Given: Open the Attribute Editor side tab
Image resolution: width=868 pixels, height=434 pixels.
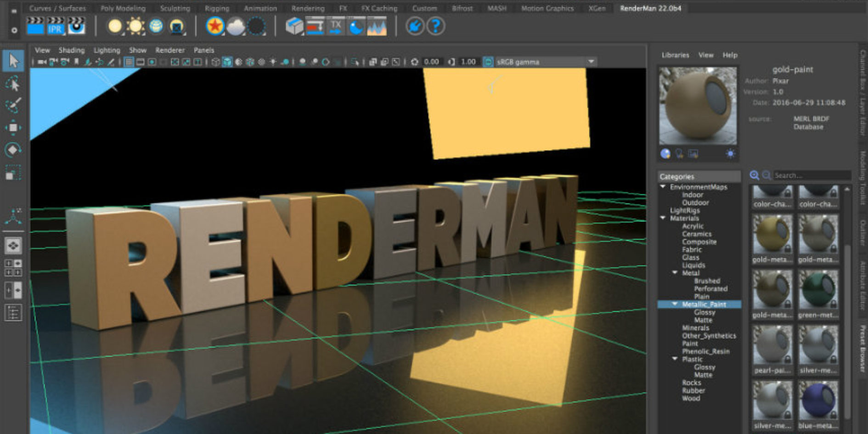Looking at the screenshot, I should [862, 286].
